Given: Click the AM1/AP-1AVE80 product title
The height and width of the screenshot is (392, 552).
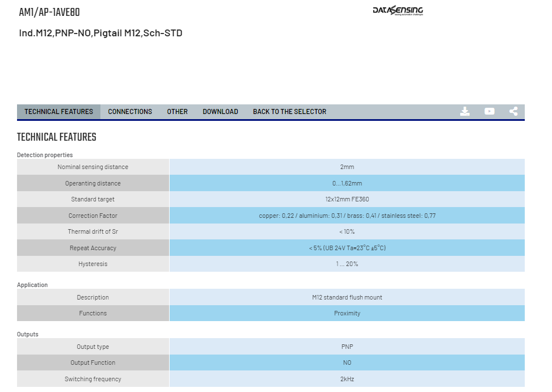Looking at the screenshot, I should [x=49, y=12].
